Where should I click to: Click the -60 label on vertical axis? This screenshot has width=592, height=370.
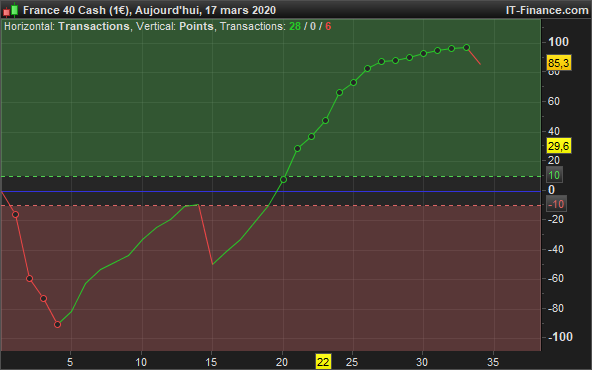tap(555, 278)
